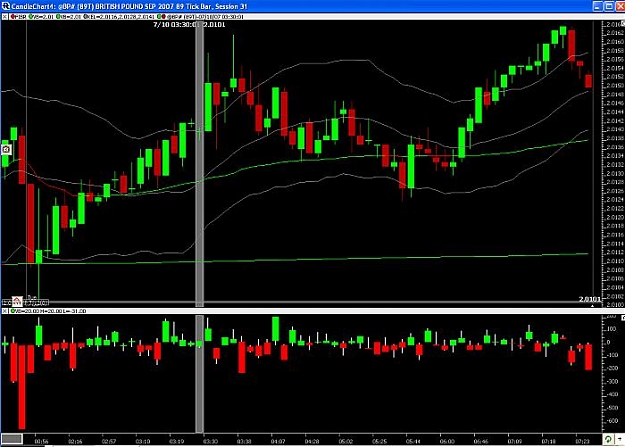This screenshot has width=625, height=447.
Task: Click the 05:02 label on the time axis
Action: coord(346,441)
